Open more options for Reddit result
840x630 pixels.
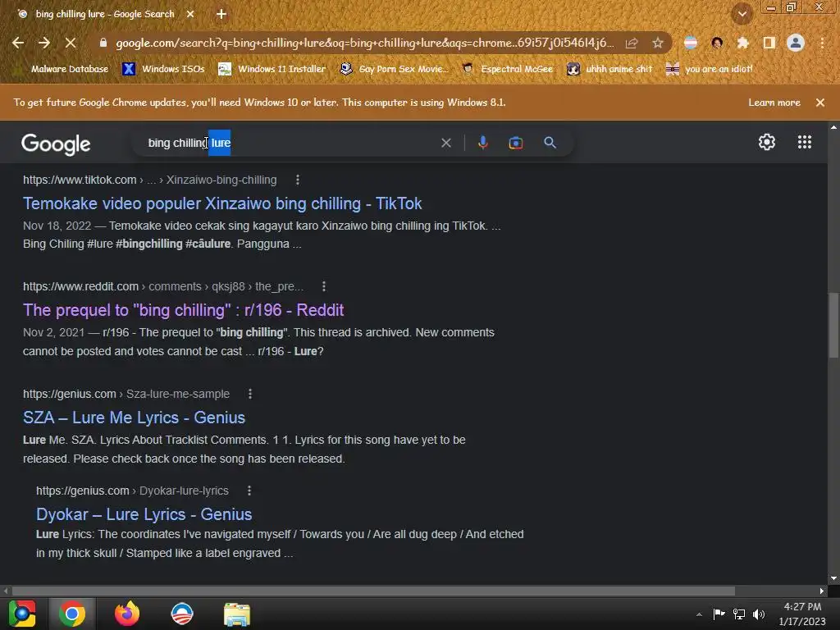pyautogui.click(x=323, y=286)
